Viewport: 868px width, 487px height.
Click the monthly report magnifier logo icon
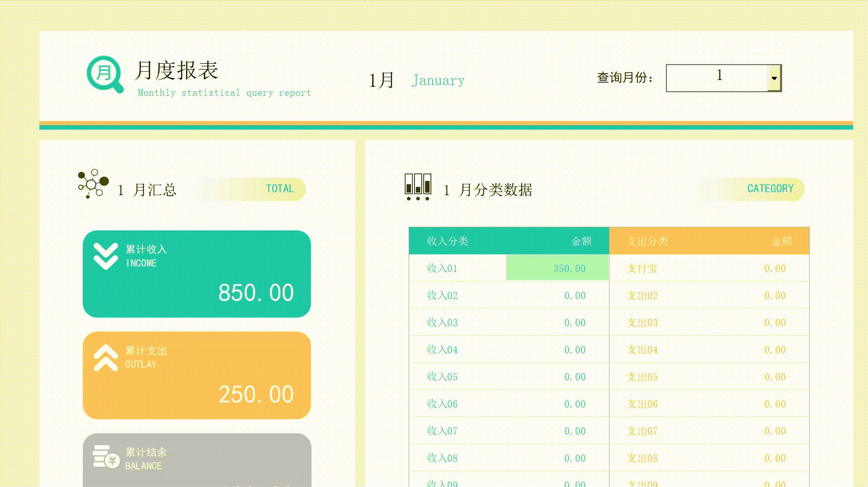pyautogui.click(x=105, y=75)
